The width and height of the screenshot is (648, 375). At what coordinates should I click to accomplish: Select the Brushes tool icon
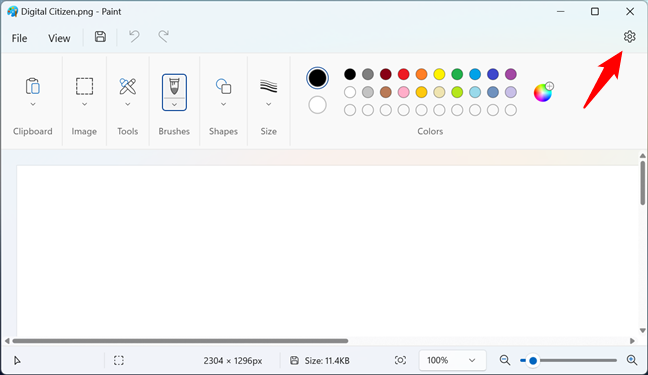point(174,87)
